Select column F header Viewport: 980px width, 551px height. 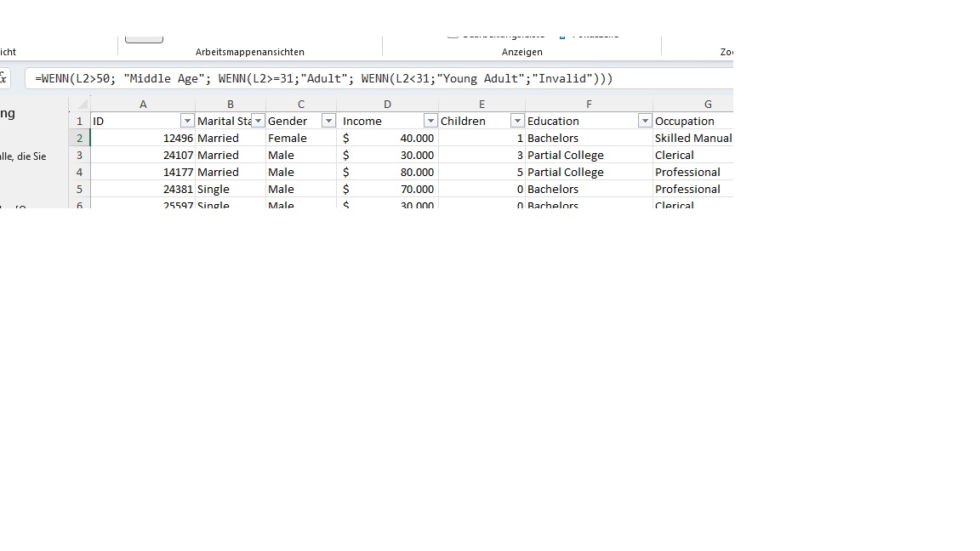tap(589, 104)
